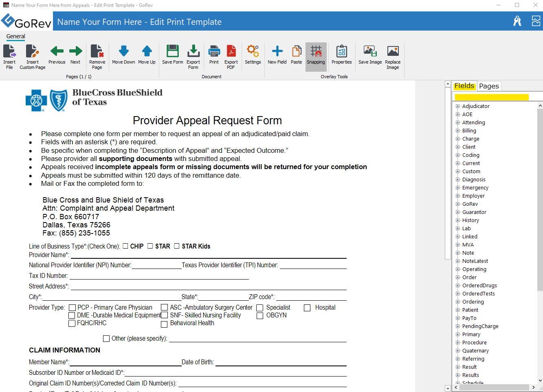The image size is (543, 392).
Task: Expand the Procedure tree node
Action: [457, 343]
